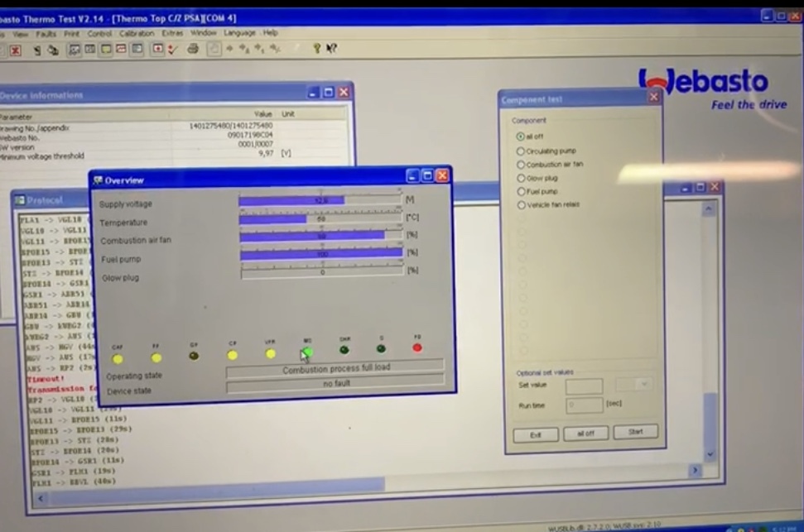The image size is (804, 532).
Task: Click the red X disconnect toolbar icon
Action: 16,50
